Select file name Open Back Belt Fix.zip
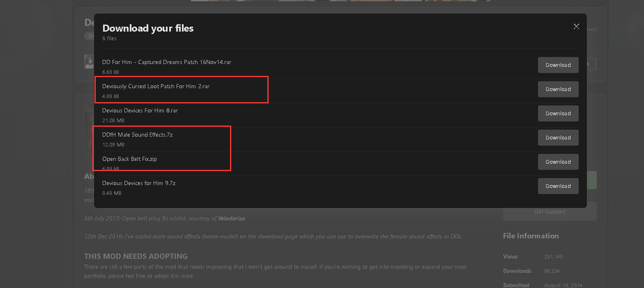 pos(129,159)
